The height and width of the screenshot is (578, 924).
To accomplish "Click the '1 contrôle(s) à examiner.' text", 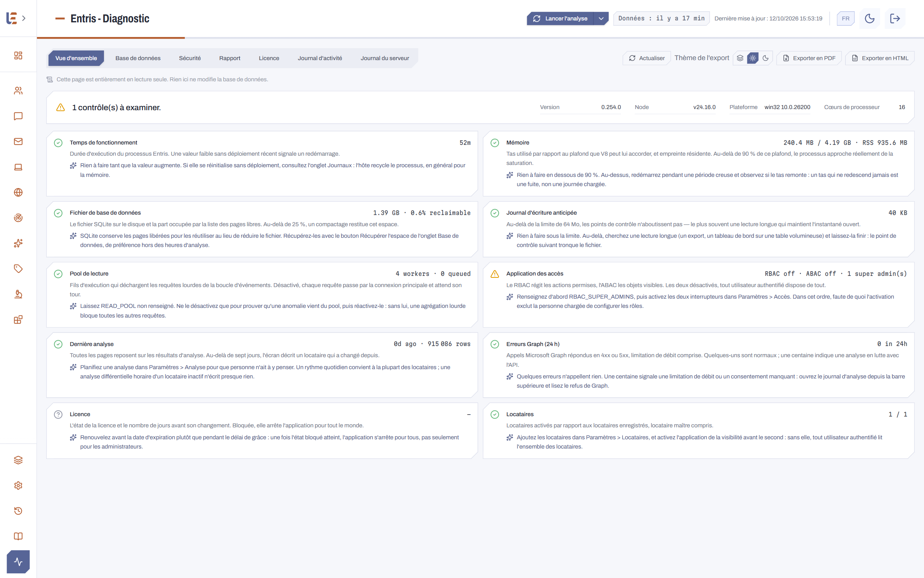I will 116,108.
